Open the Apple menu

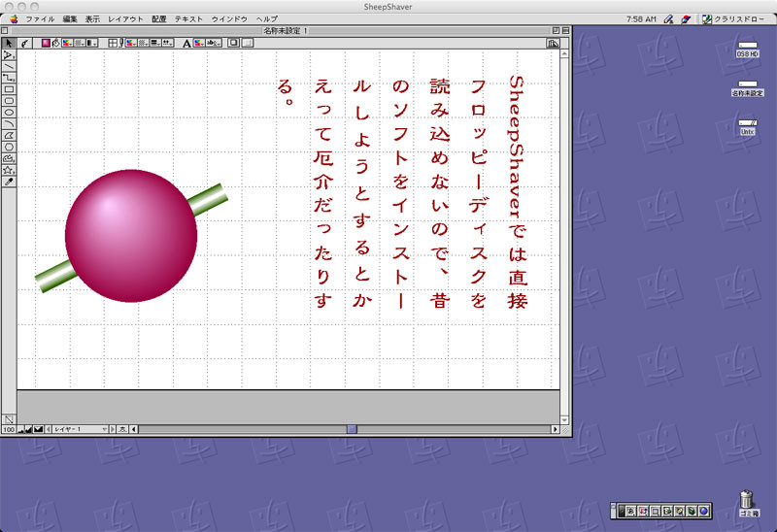[x=14, y=18]
